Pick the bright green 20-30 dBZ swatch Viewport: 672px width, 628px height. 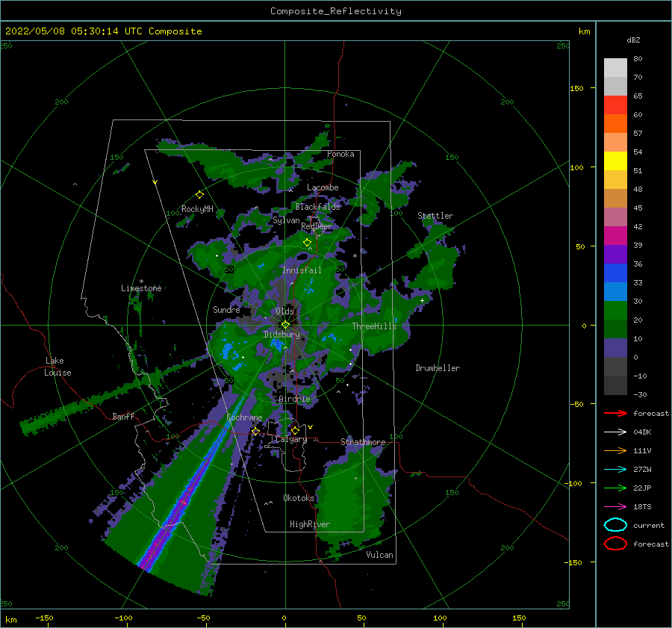click(615, 311)
